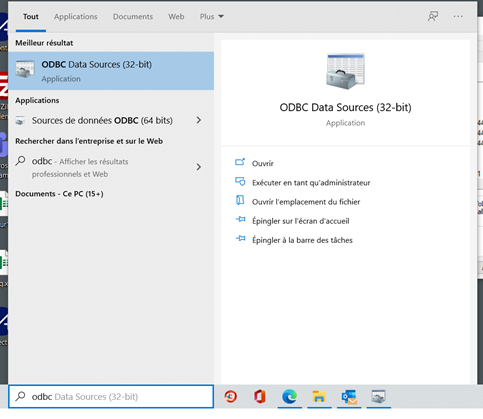Click Épingler à la barre des tâches

(x=302, y=240)
